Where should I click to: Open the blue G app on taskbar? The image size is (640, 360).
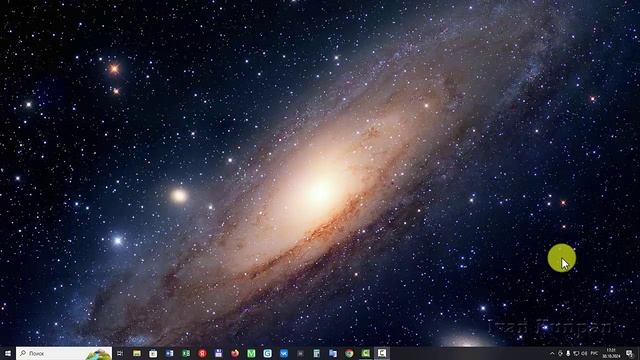point(267,353)
